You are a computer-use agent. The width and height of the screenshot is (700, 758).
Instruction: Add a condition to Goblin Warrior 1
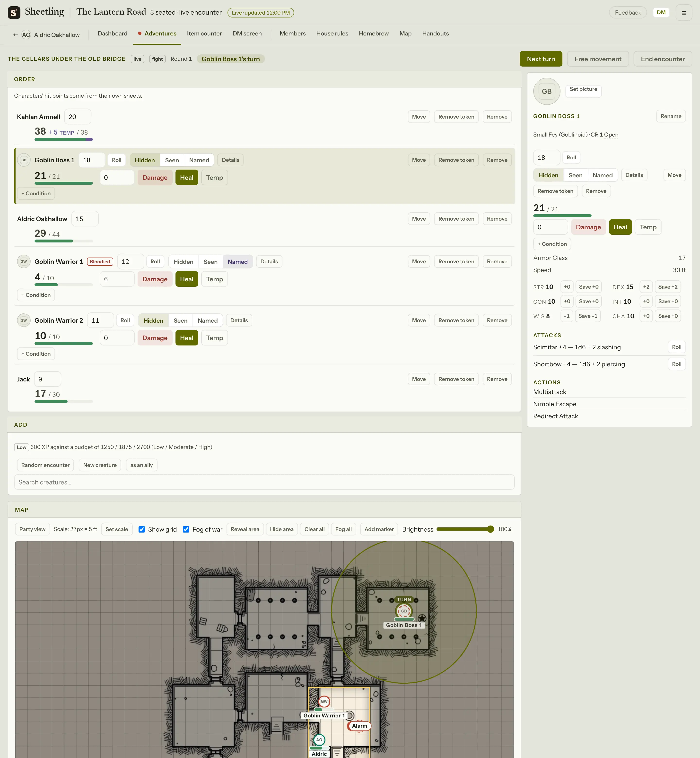click(36, 295)
